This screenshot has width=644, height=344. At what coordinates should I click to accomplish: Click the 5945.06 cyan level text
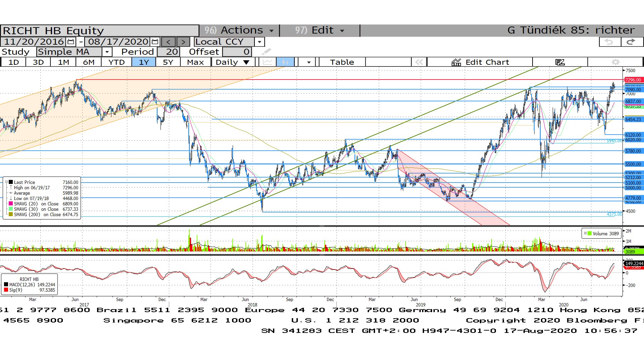coord(614,141)
